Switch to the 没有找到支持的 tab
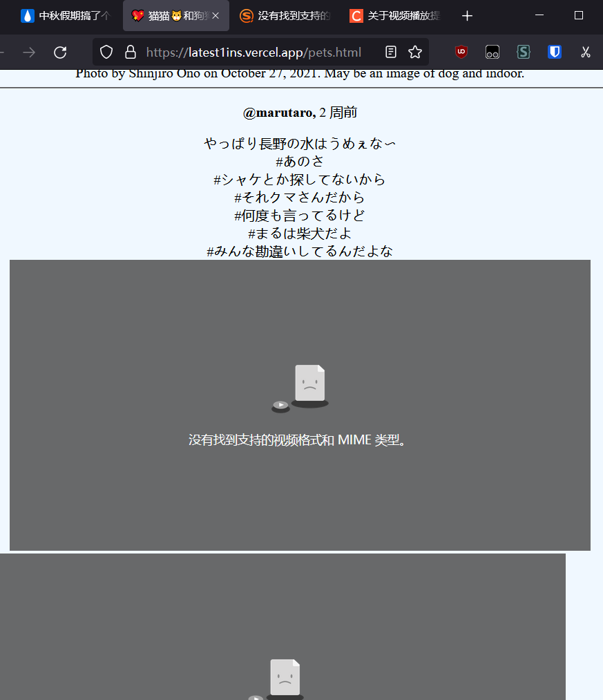603x700 pixels. tap(286, 16)
